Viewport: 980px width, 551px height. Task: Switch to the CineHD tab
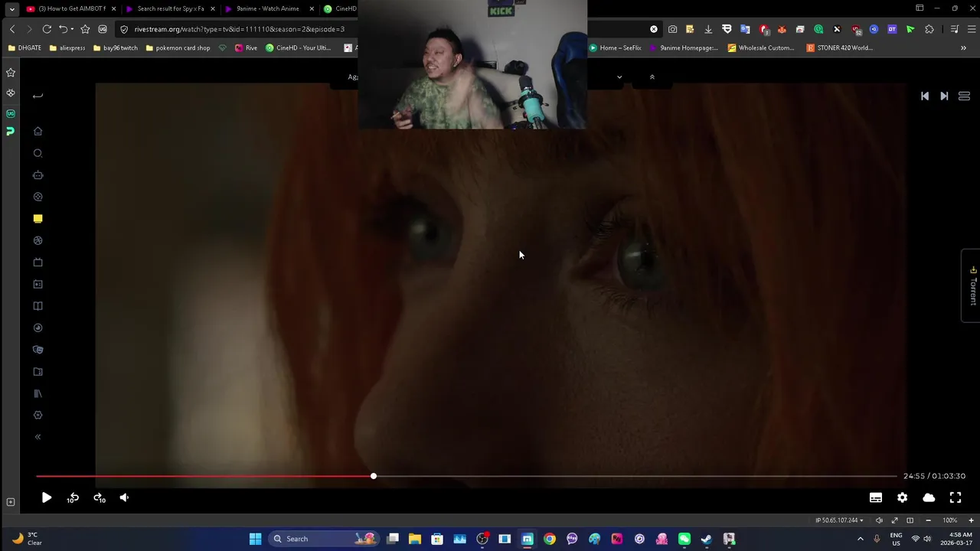(340, 9)
